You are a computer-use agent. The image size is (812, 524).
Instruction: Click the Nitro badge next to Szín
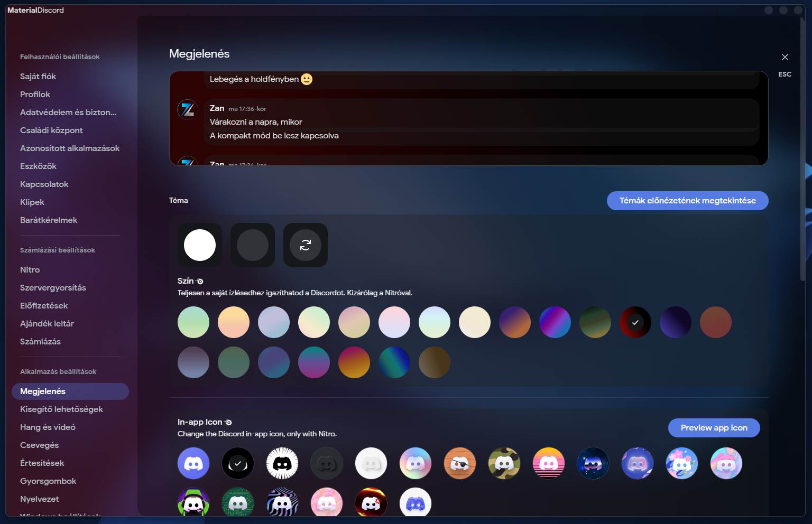coord(200,282)
